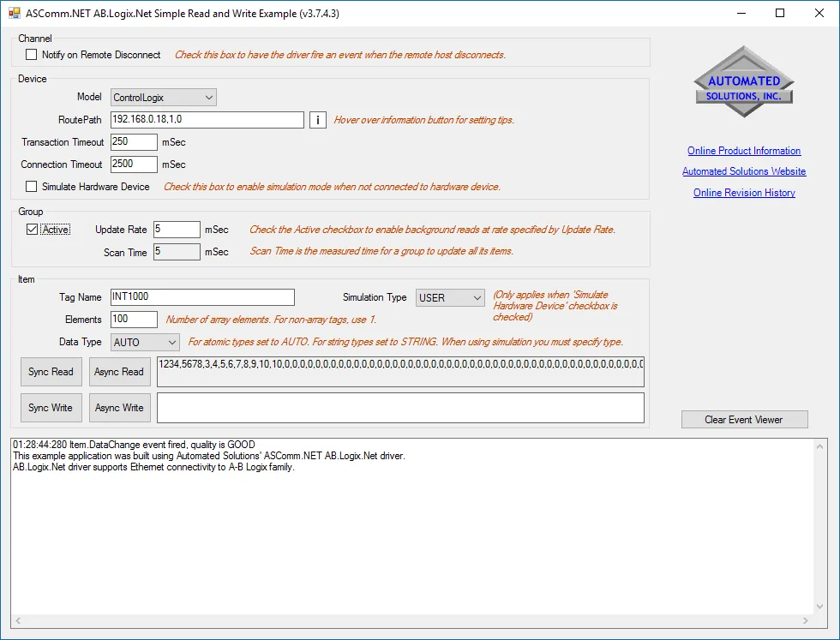Click the Update Rate input field

pos(177,230)
